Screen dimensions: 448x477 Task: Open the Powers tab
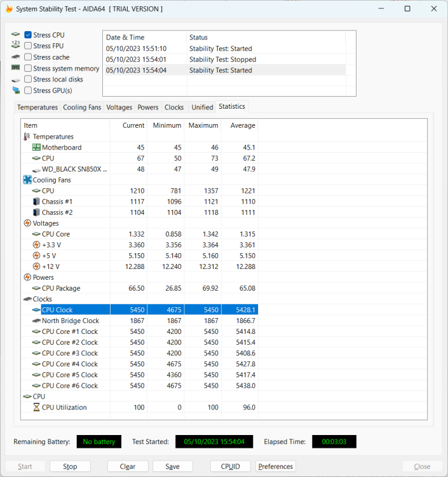point(147,107)
